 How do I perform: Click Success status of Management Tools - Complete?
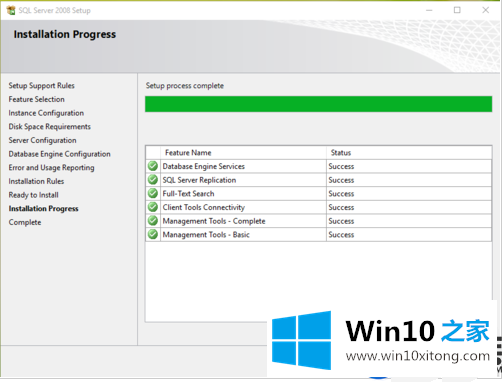click(341, 221)
